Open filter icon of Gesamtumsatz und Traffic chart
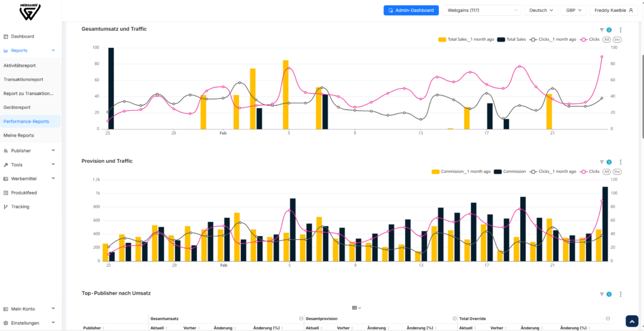The image size is (644, 331). (x=602, y=30)
